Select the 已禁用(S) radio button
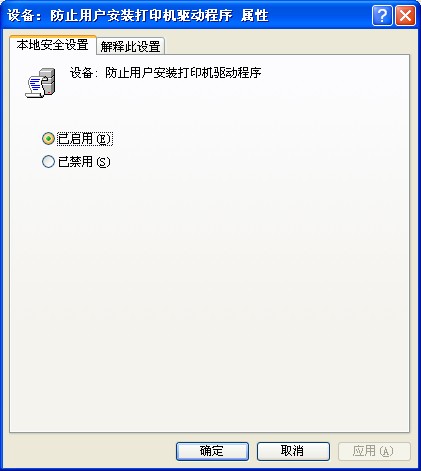 click(48, 162)
